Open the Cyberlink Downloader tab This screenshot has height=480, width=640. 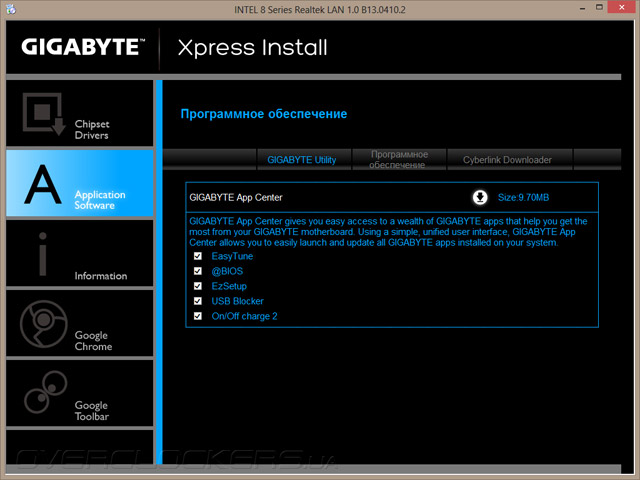[x=509, y=160]
